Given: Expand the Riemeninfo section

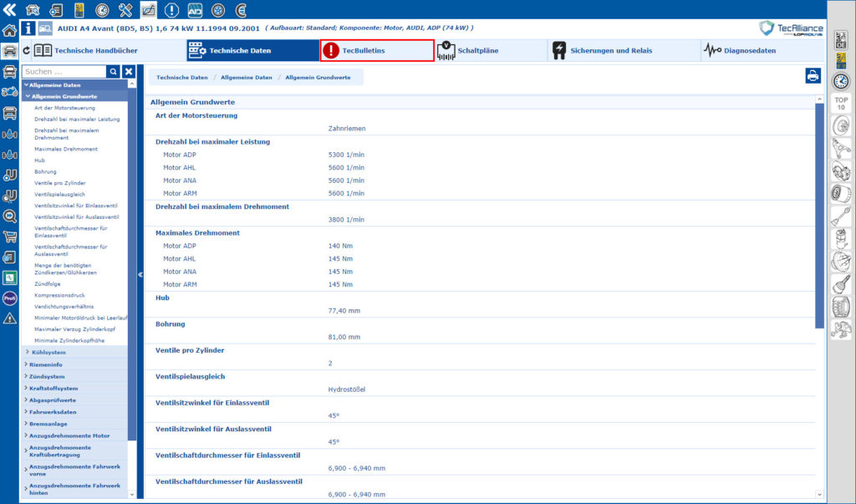Looking at the screenshot, I should click(x=74, y=364).
